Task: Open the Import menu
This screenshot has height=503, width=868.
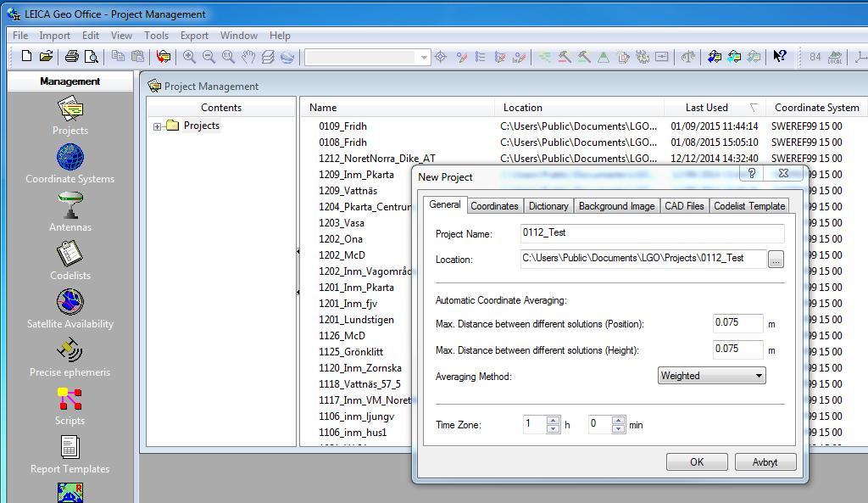Action: (55, 36)
